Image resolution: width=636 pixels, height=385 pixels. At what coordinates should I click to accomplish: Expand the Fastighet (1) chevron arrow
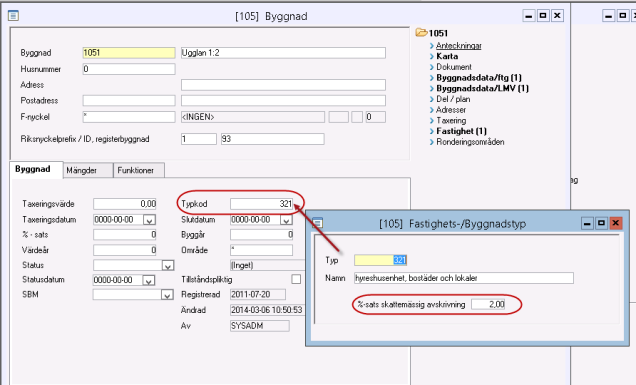(x=432, y=131)
